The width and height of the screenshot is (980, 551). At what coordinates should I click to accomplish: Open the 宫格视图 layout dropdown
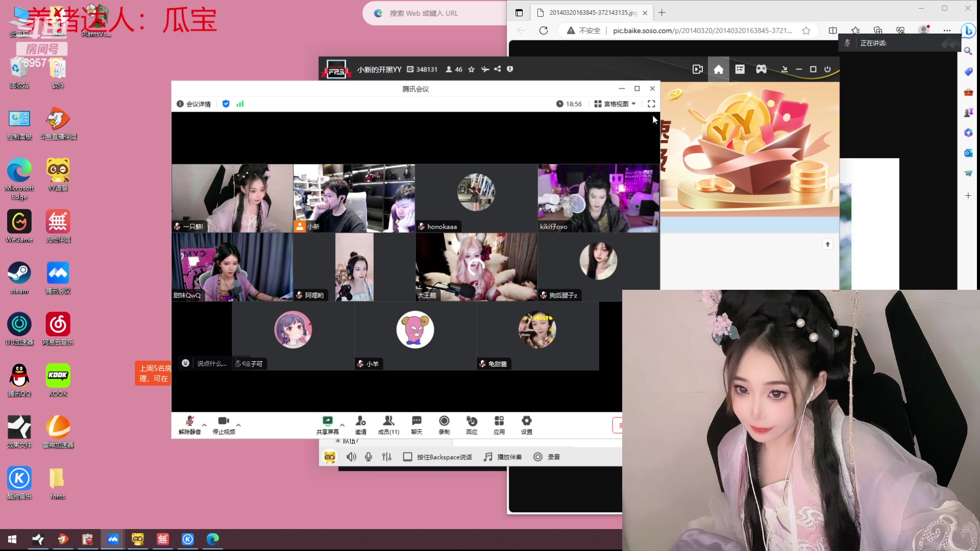(615, 104)
